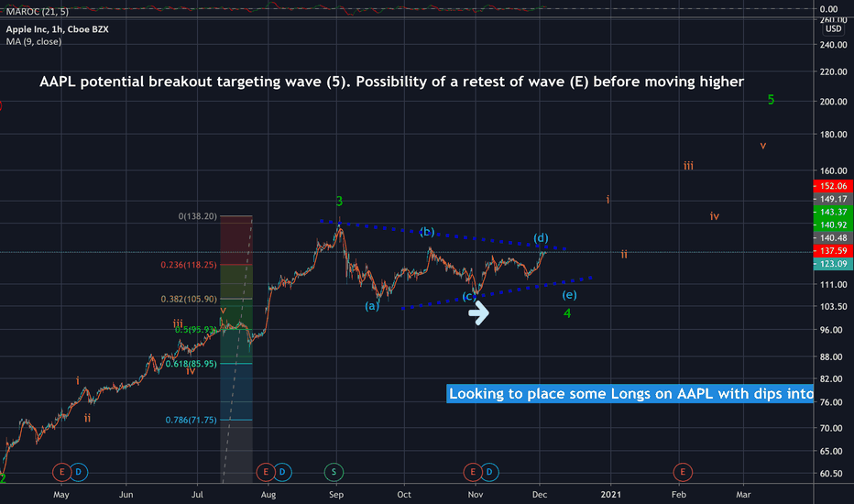Select the blue 'Looking to place some Longs' note

[630, 393]
